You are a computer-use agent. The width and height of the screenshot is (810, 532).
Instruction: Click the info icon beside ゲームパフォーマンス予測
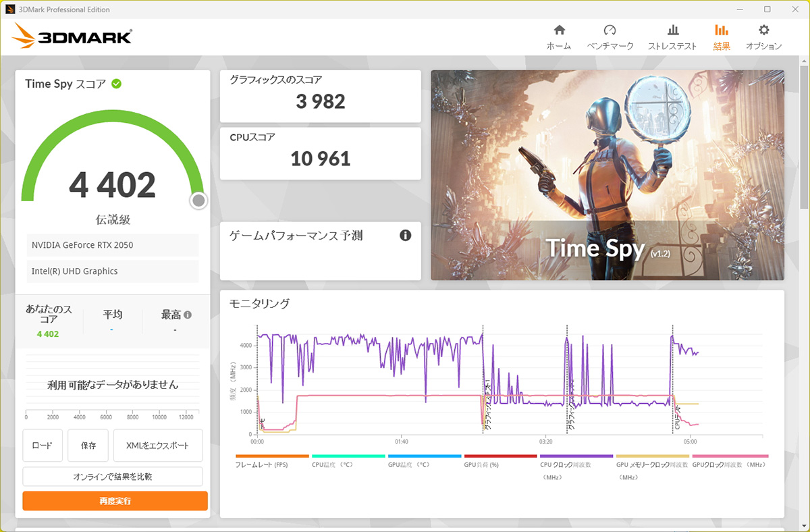(x=405, y=236)
